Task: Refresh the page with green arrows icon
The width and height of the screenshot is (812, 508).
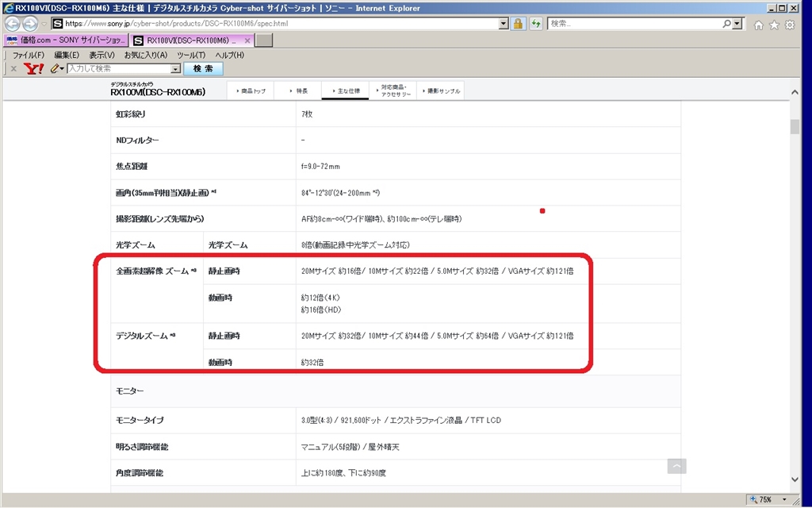Action: [x=535, y=24]
